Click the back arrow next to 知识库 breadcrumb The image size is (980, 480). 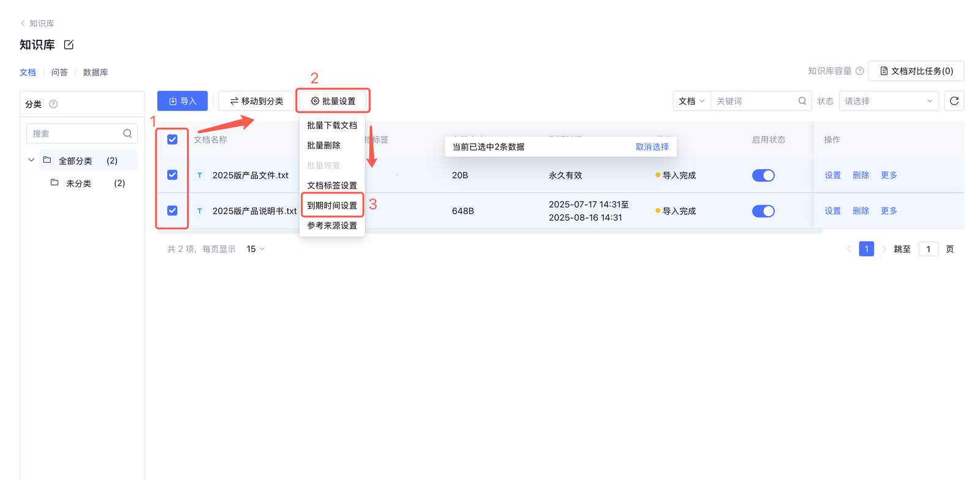23,23
